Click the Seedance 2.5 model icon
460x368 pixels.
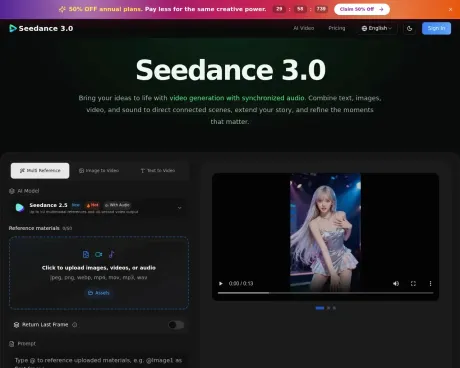click(x=20, y=208)
